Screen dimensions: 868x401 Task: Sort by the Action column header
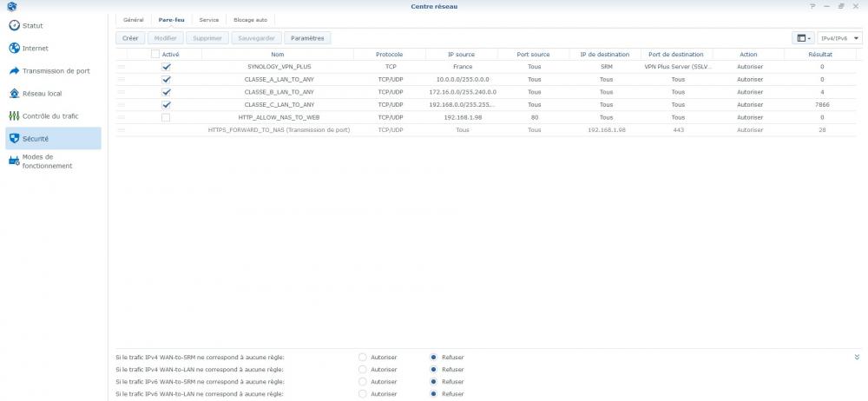pyautogui.click(x=748, y=55)
